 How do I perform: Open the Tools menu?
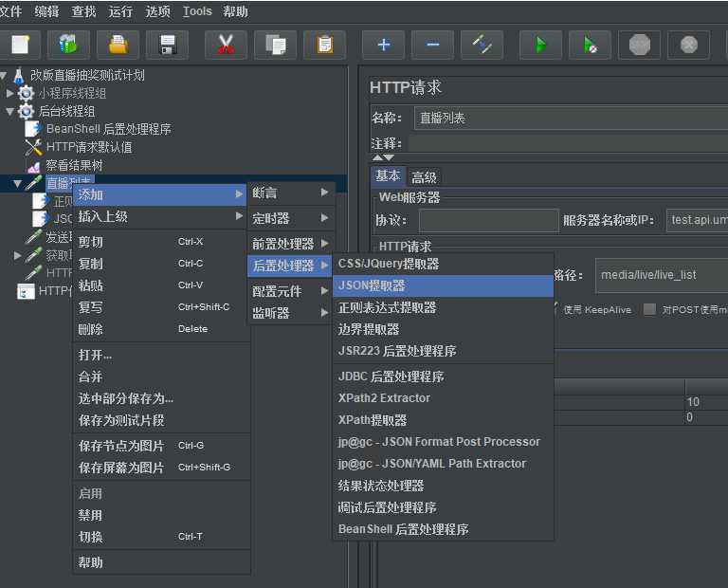[x=197, y=11]
